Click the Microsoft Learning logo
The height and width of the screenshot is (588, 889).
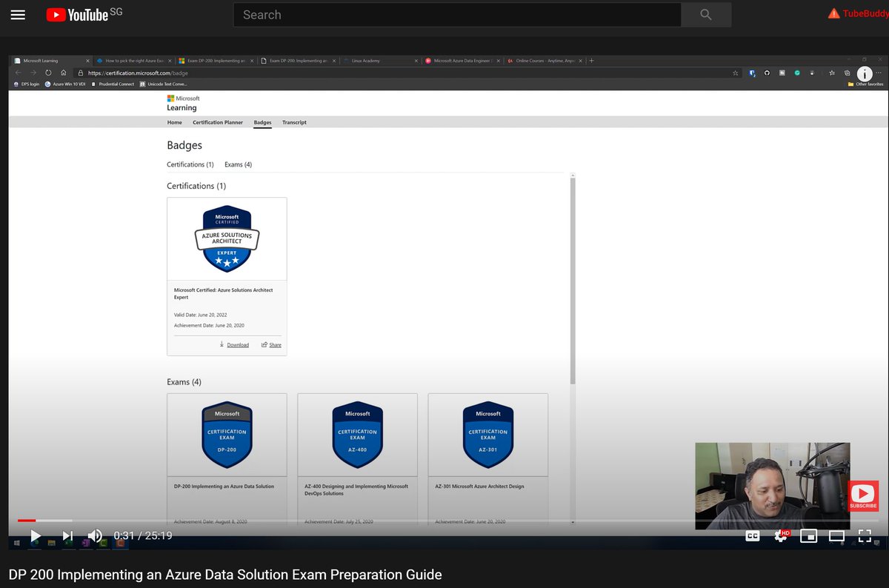coord(183,103)
